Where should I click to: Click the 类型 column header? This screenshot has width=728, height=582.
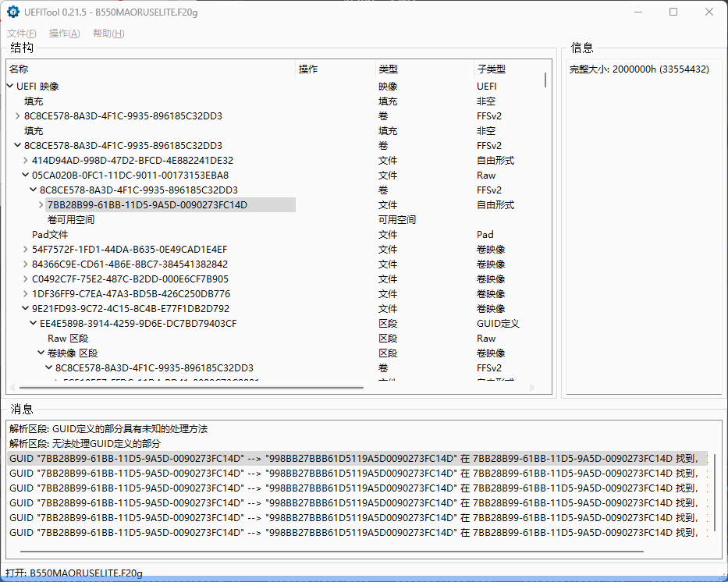[x=421, y=69]
